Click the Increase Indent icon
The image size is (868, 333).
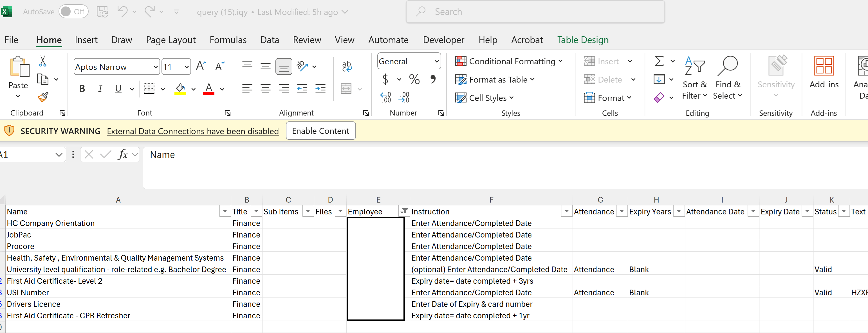[x=320, y=89]
